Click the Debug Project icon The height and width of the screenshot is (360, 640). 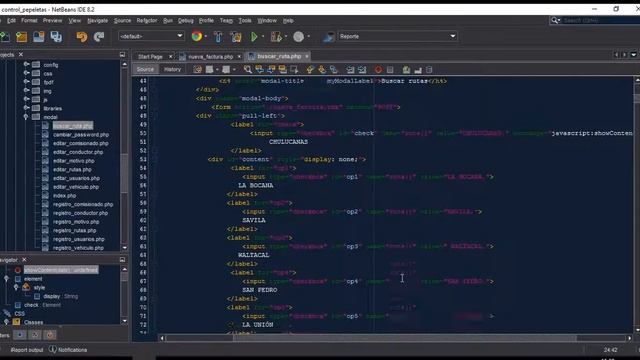276,37
